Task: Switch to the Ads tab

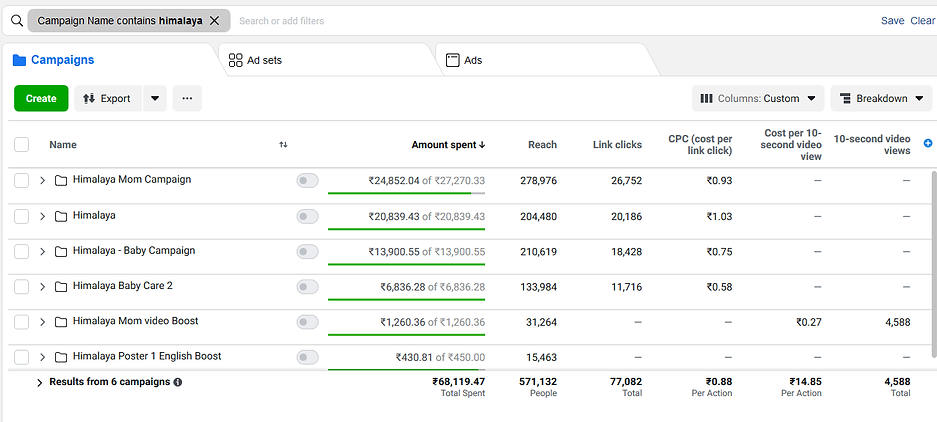Action: tap(472, 60)
